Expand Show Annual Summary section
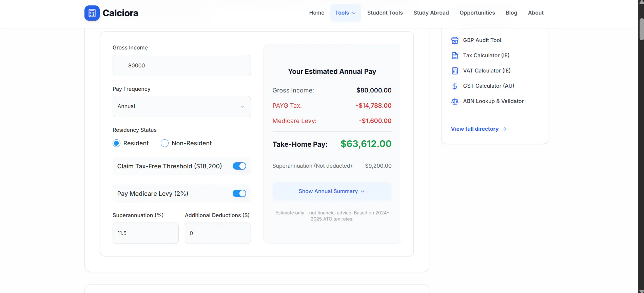Screen dimensions: 644x293 332,191
